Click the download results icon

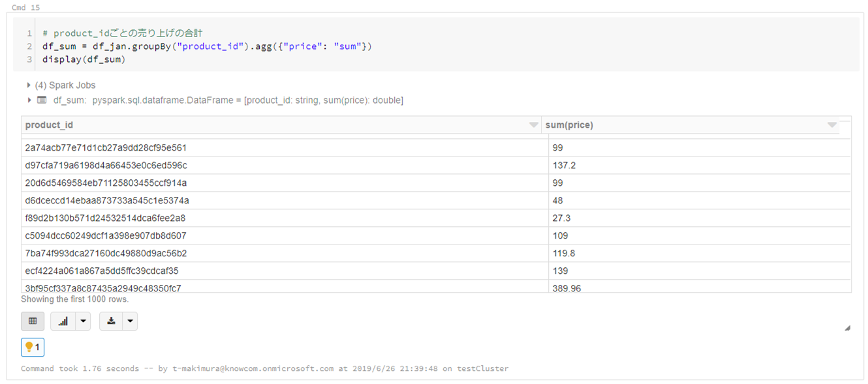[x=111, y=321]
